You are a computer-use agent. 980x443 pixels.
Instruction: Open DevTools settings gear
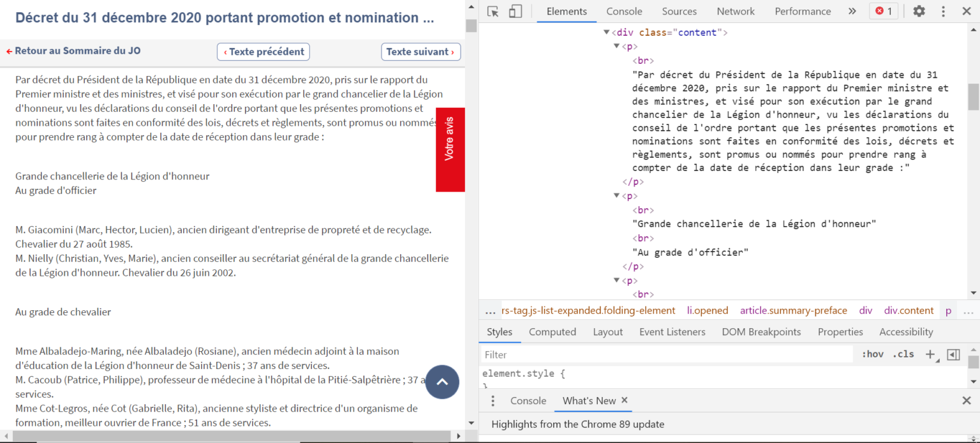coord(919,11)
